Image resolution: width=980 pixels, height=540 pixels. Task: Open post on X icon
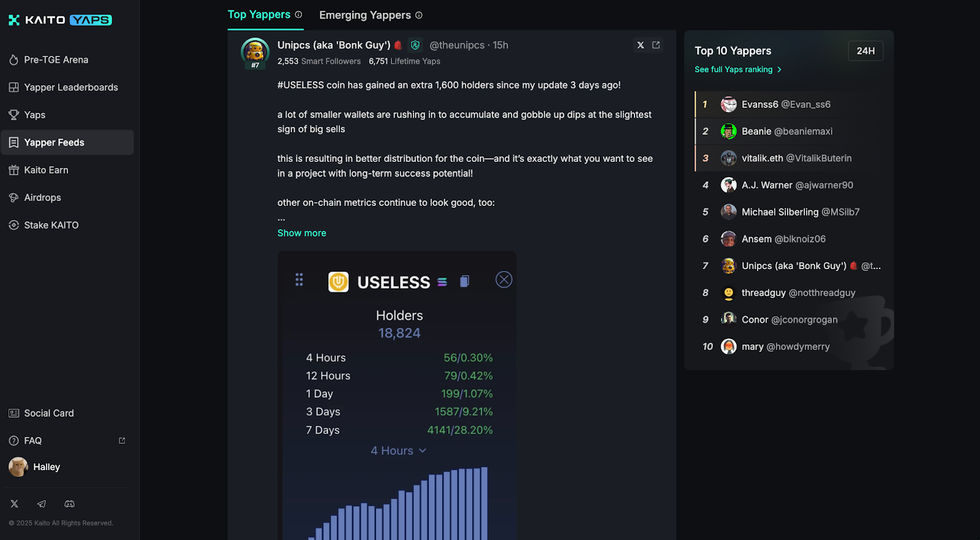pos(641,45)
